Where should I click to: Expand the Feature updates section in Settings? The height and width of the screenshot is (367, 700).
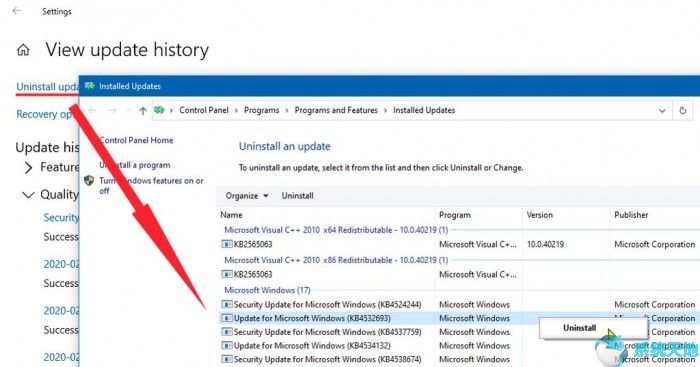28,167
